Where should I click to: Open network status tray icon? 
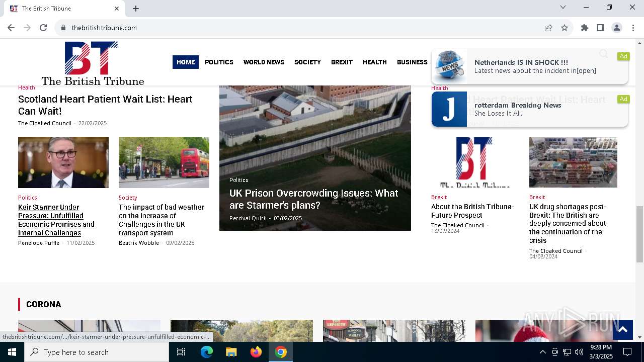click(567, 352)
